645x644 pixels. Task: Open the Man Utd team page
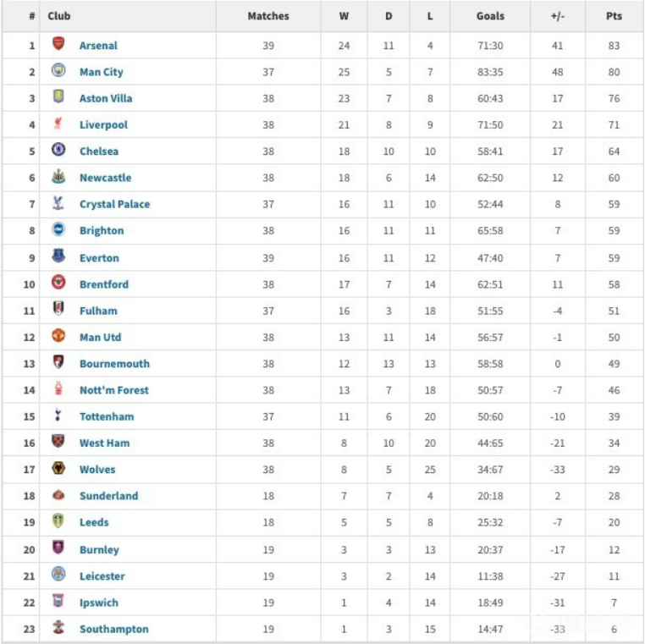[100, 337]
